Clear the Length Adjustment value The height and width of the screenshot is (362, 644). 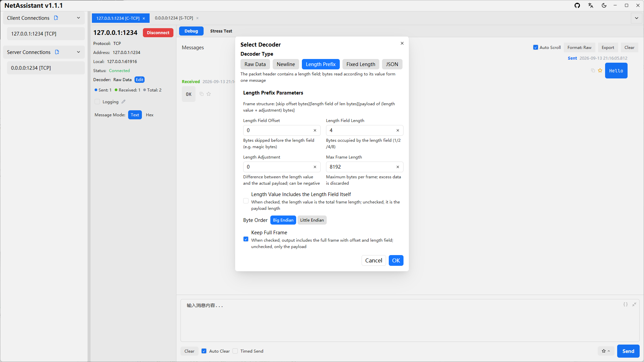315,167
